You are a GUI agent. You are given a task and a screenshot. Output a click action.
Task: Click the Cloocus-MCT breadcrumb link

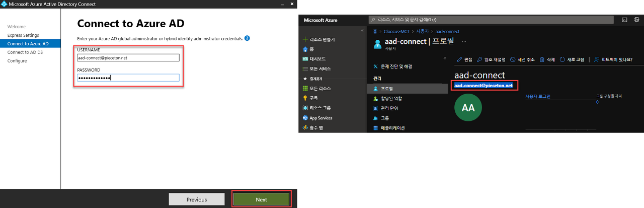pos(396,31)
